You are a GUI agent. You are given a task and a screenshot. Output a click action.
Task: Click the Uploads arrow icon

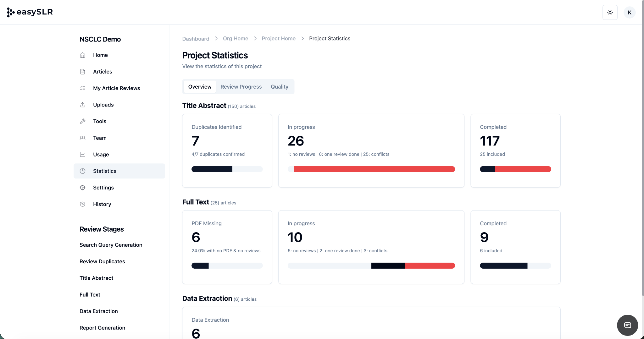point(83,105)
